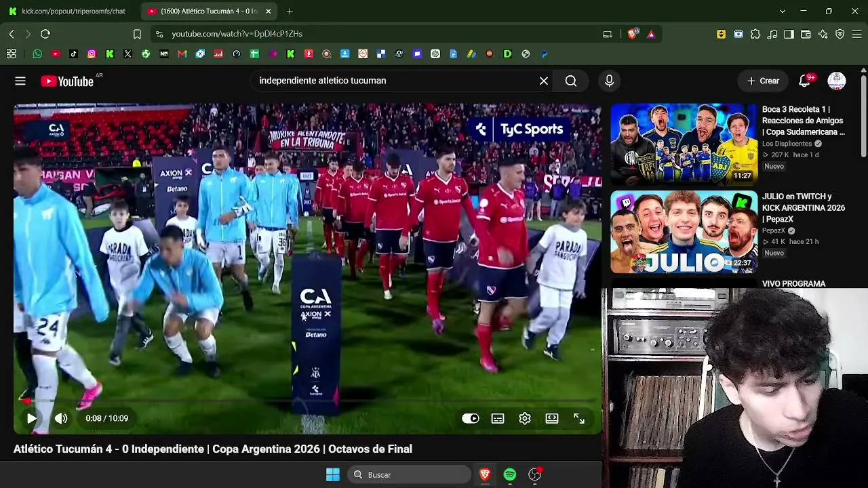Visit Los Displicentes channel

pyautogui.click(x=787, y=144)
